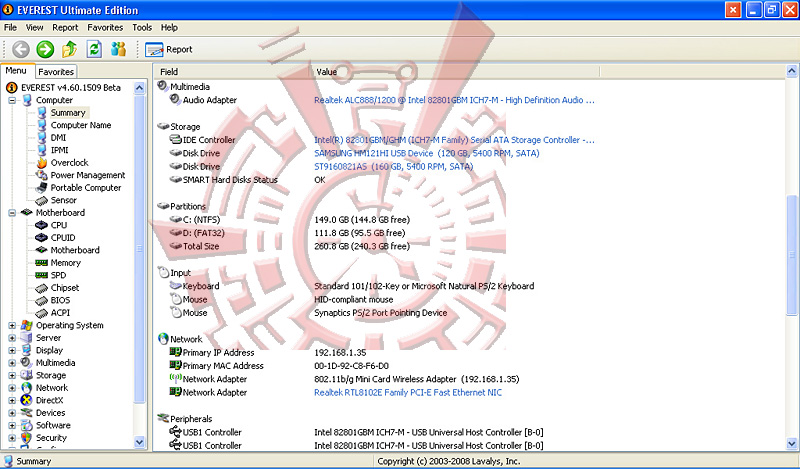This screenshot has width=800, height=469.
Task: Click the Field column header
Action: coord(233,72)
